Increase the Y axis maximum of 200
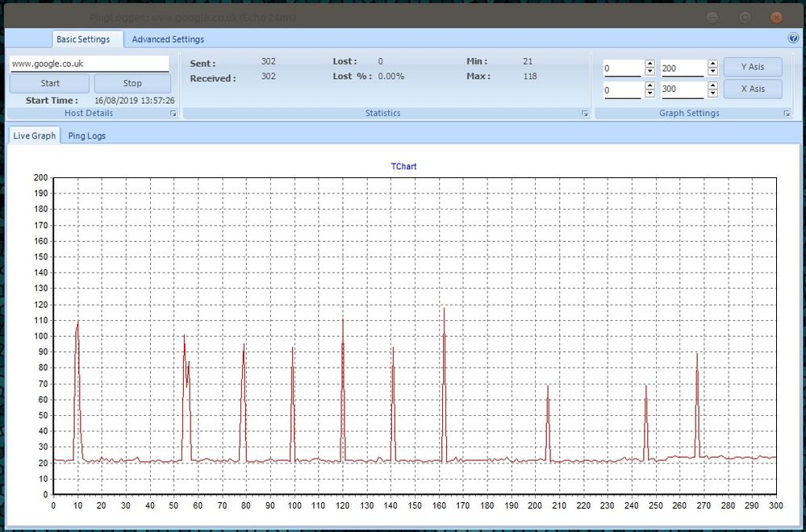 tap(712, 64)
